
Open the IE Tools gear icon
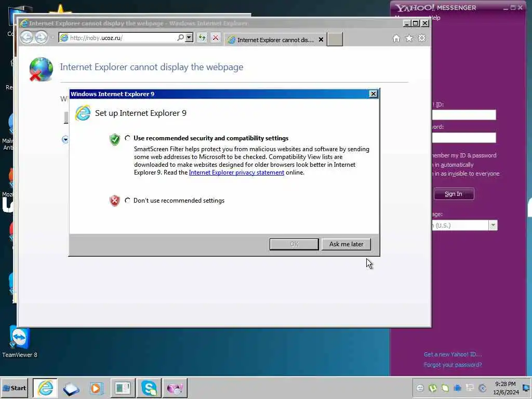pos(422,38)
